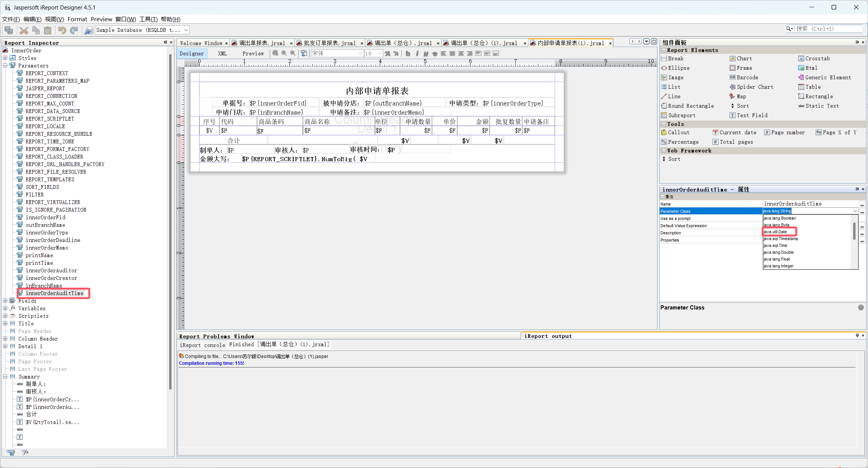Click the align text right icon

coord(470,53)
